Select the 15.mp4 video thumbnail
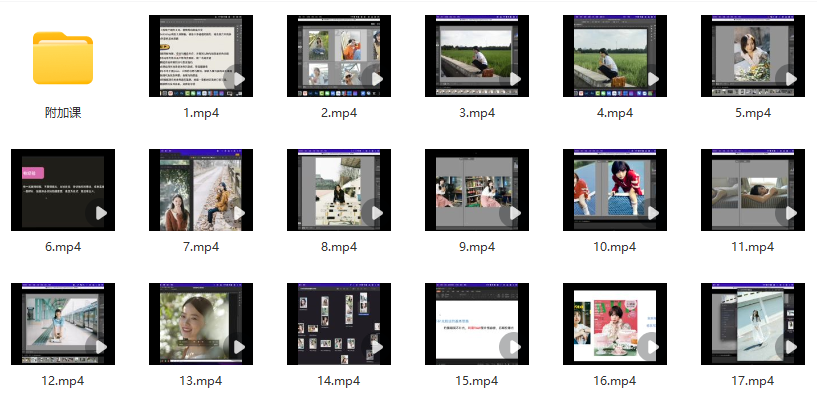The width and height of the screenshot is (817, 406). (476, 324)
